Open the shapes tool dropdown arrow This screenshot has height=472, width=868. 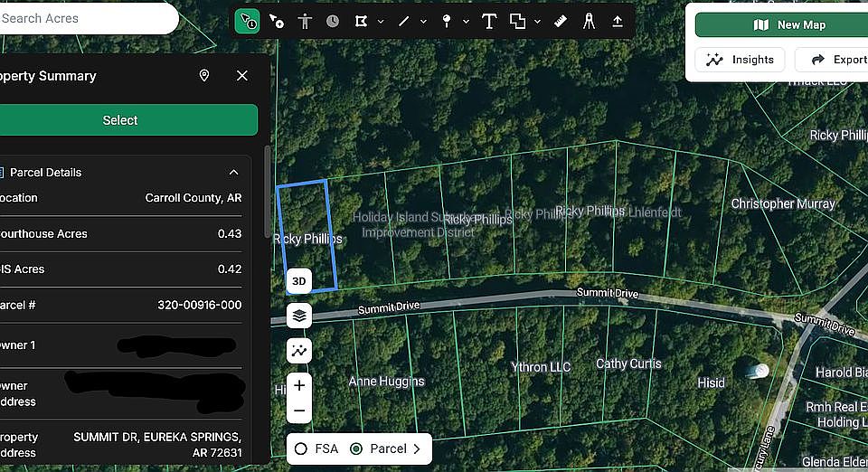point(537,22)
